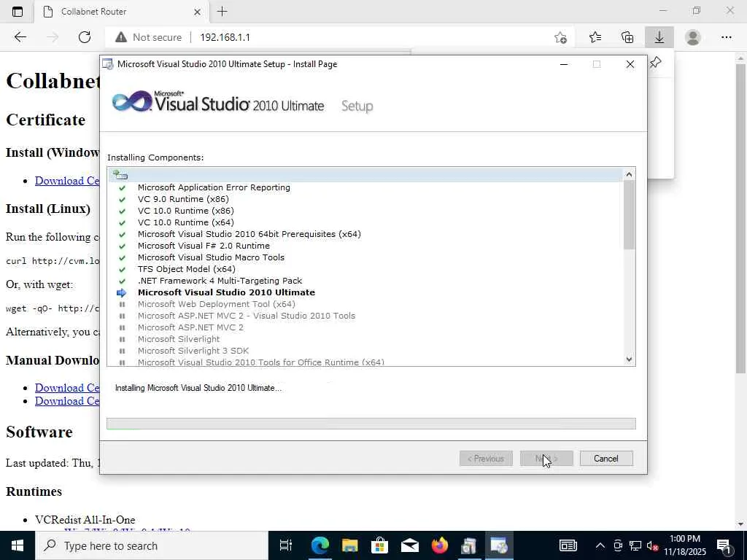Image resolution: width=747 pixels, height=560 pixels.
Task: Click green checkmark beside TFS Object Model
Action: point(122,270)
